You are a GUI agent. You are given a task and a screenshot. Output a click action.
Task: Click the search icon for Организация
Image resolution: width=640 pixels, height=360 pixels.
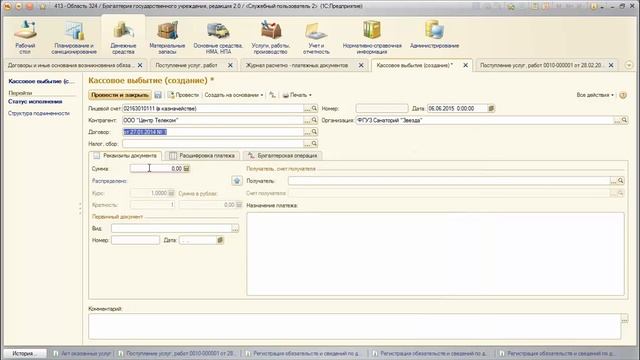[x=624, y=120]
